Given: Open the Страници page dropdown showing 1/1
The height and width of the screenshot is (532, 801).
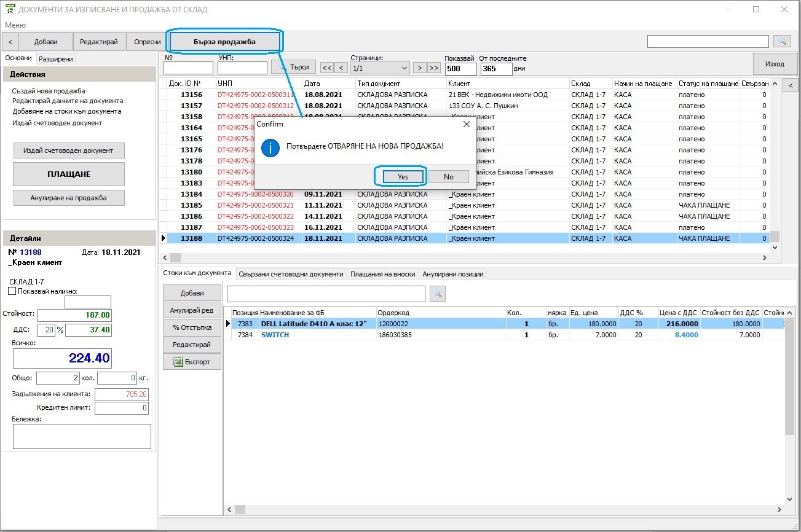Looking at the screenshot, I should 380,68.
